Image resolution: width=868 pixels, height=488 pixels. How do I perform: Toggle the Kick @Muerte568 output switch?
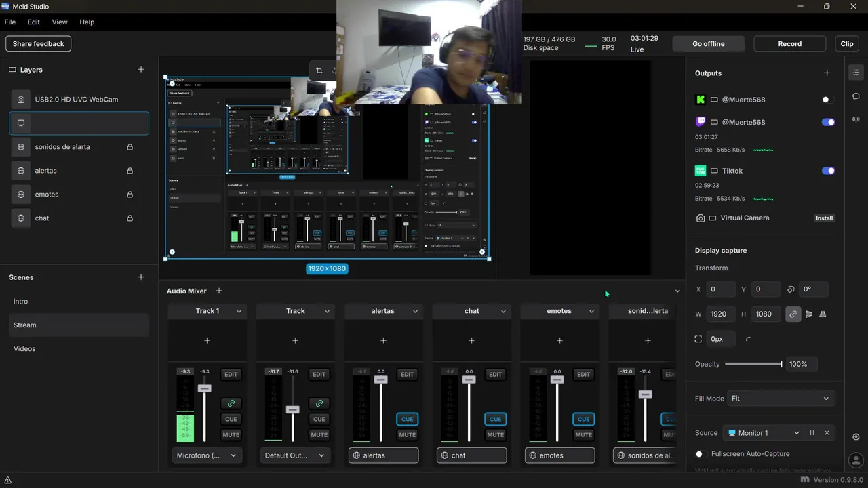pyautogui.click(x=828, y=100)
